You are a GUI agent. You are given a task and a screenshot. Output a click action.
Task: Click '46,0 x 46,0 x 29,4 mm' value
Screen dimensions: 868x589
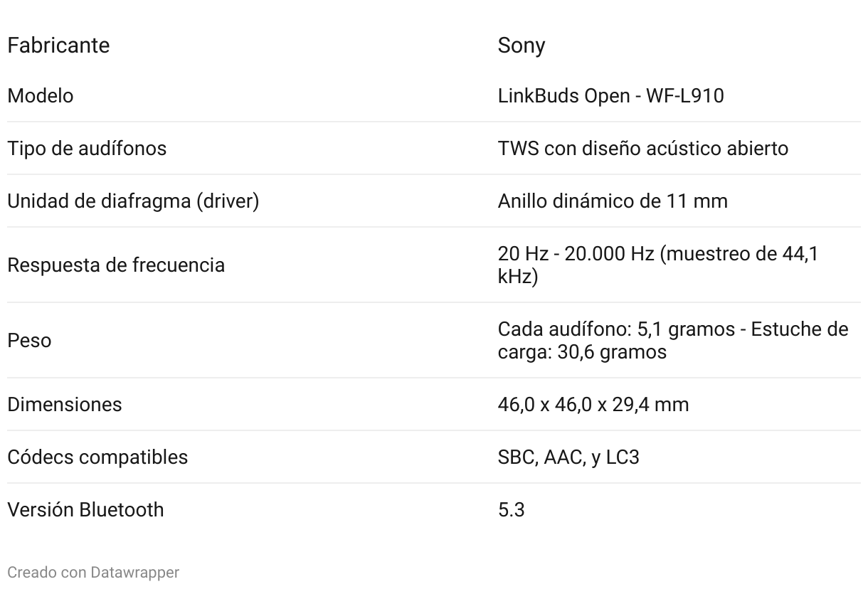point(593,405)
